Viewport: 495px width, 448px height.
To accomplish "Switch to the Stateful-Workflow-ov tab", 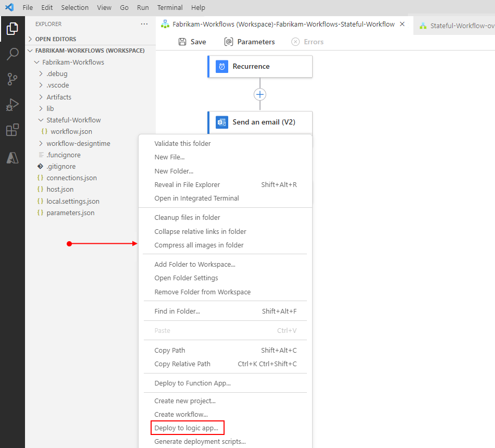I will point(459,25).
